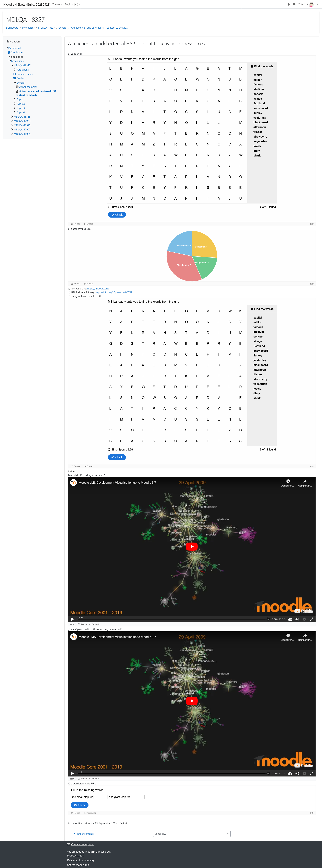Go to previous activity Announcements link
This screenshot has width=322, height=868.
coord(83,834)
